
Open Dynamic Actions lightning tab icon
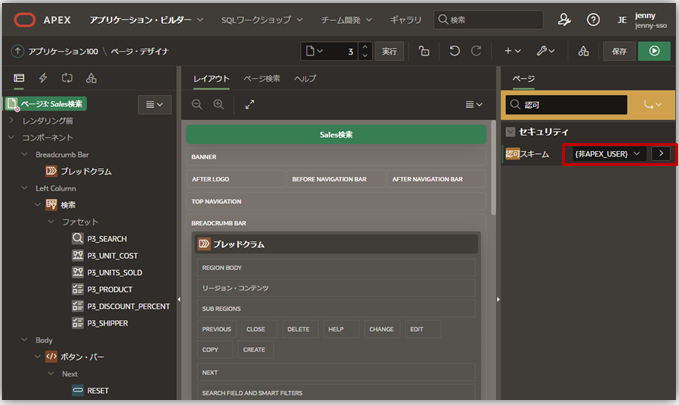[x=43, y=78]
